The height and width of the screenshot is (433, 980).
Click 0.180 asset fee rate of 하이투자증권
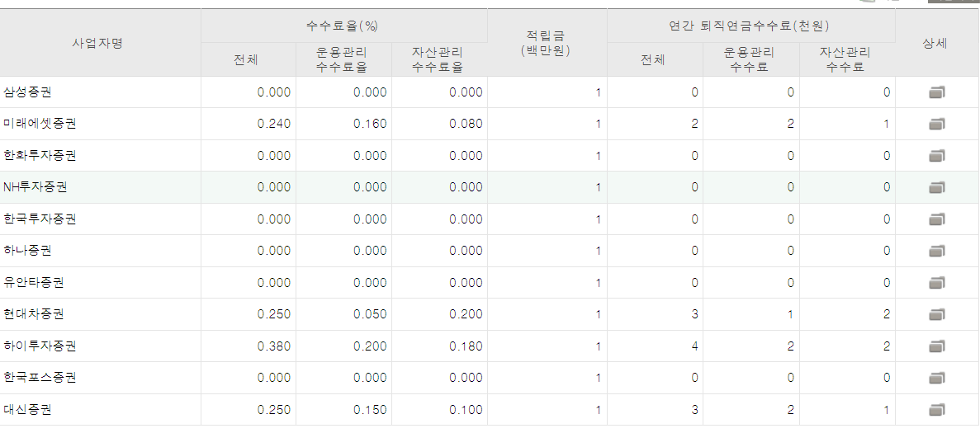pyautogui.click(x=466, y=346)
